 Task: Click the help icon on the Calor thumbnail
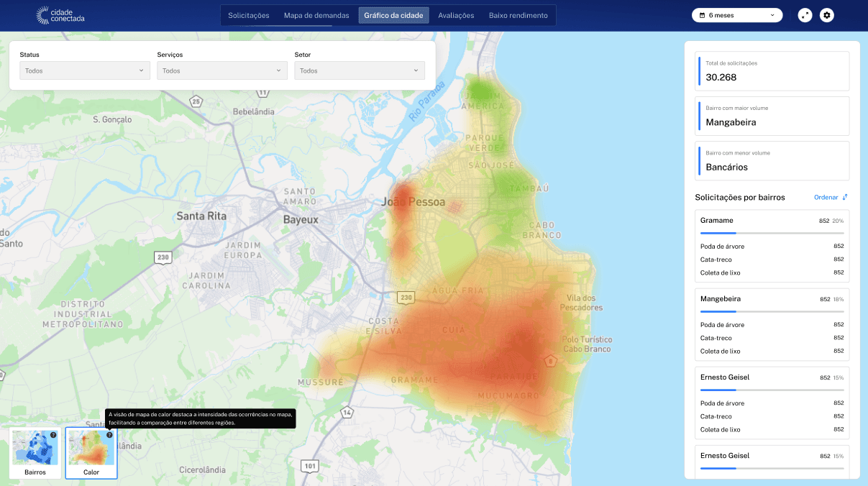109,435
